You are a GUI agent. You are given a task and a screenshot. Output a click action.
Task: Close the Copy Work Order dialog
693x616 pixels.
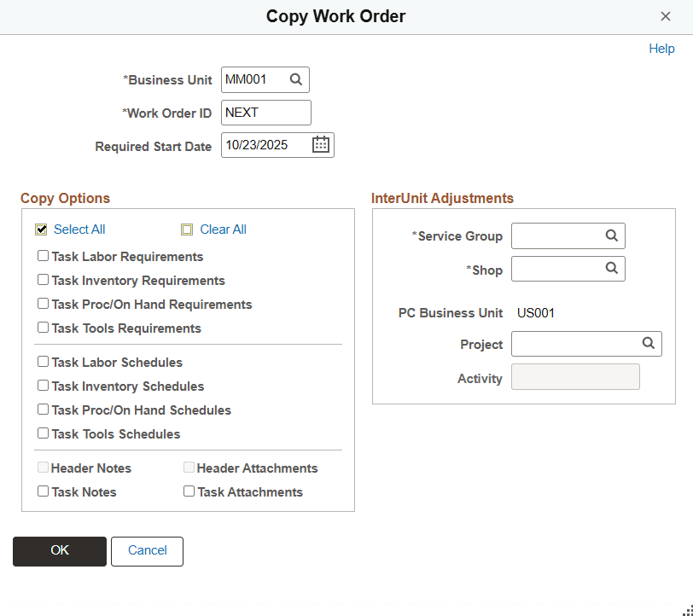[667, 16]
